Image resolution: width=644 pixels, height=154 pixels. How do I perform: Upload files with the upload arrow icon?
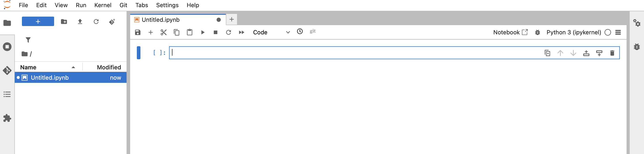pyautogui.click(x=80, y=22)
